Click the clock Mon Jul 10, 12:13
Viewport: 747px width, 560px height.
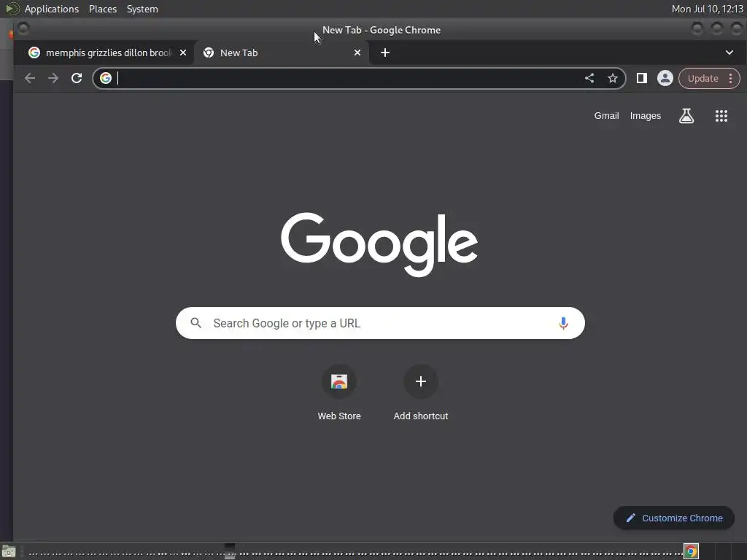click(x=707, y=9)
